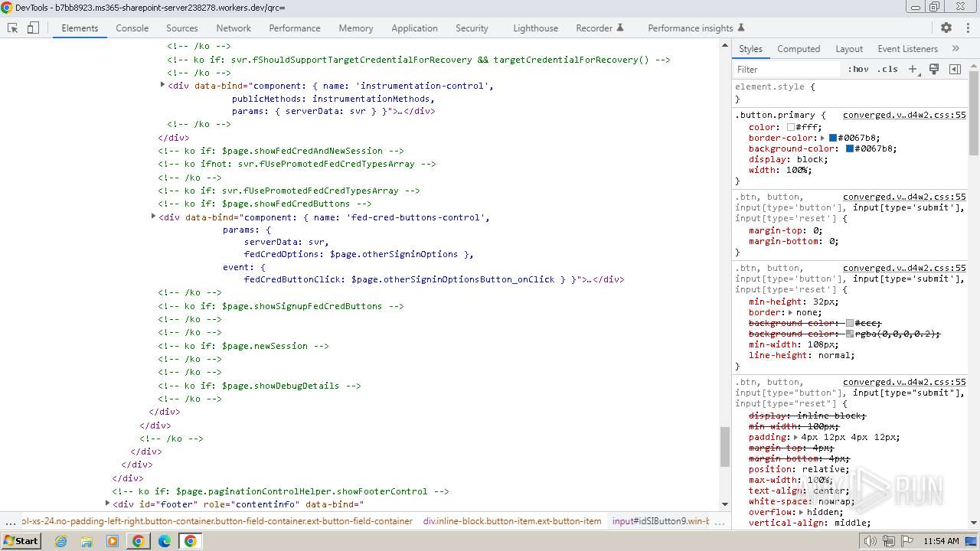Open Microsoft Edge from taskbar

165,541
